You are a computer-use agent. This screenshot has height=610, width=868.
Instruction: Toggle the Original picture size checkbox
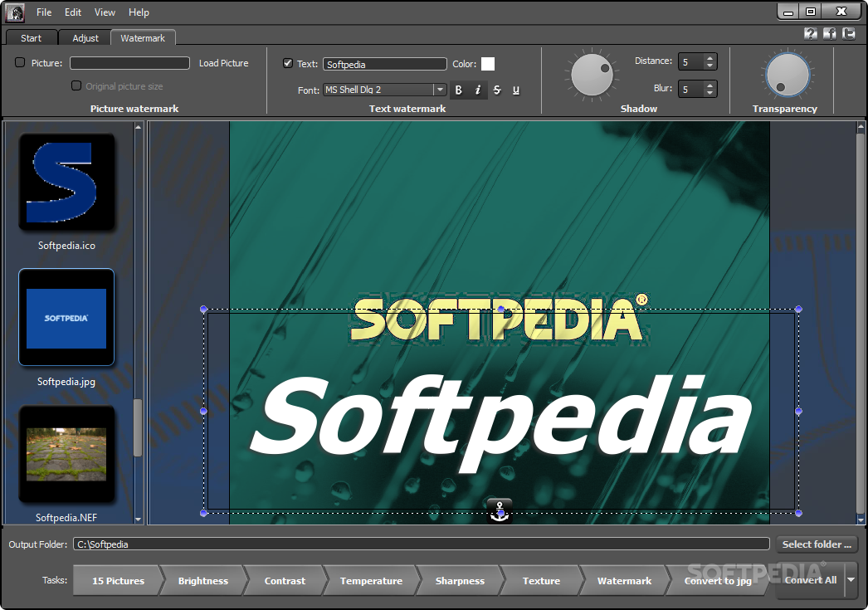pyautogui.click(x=76, y=85)
